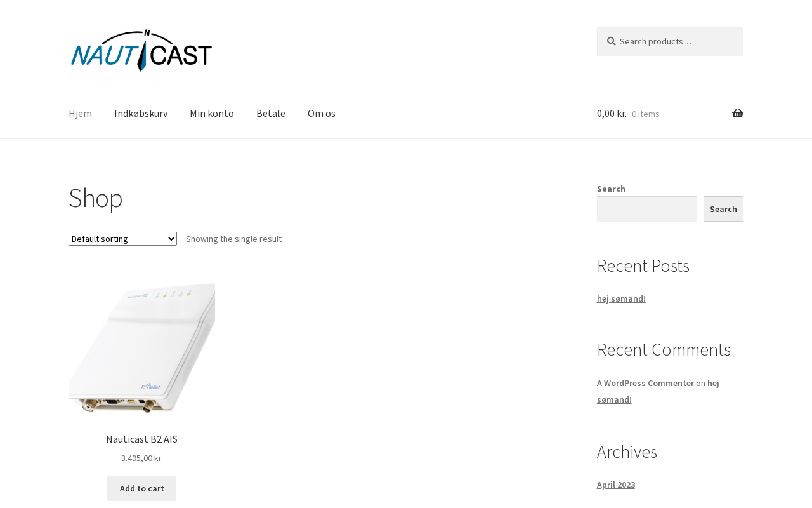The image size is (812, 508).
Task: Open the shopping basket icon
Action: pos(738,113)
